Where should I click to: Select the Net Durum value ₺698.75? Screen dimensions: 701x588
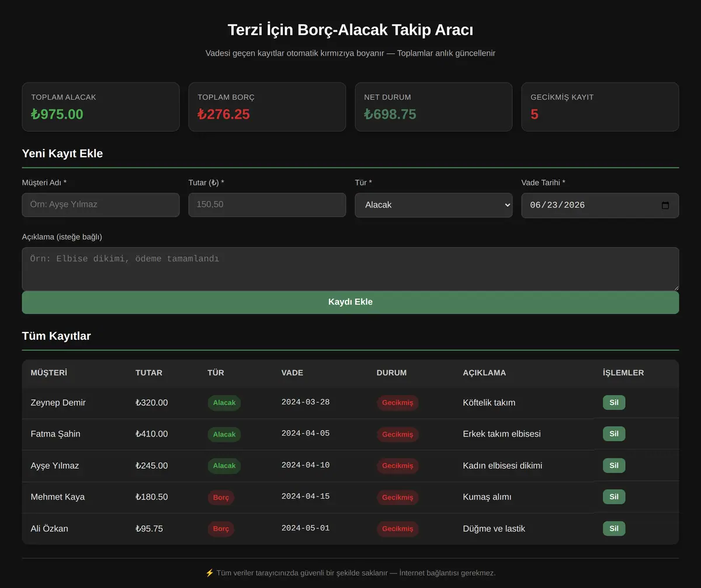pos(390,114)
